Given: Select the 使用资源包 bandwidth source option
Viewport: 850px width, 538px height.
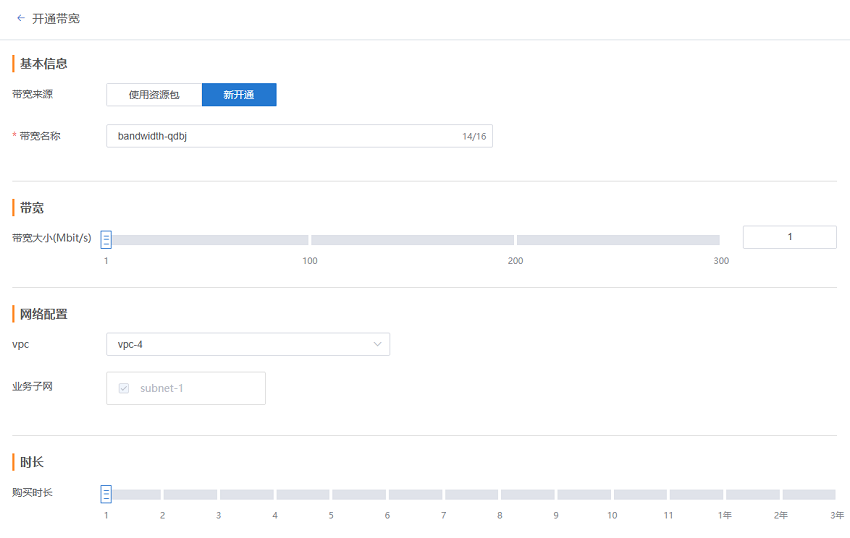Looking at the screenshot, I should [x=154, y=94].
